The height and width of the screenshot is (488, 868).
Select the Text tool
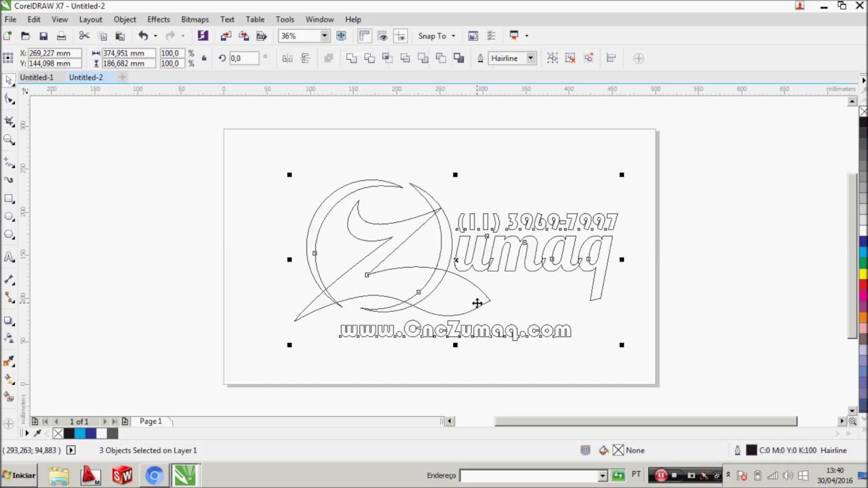(9, 257)
